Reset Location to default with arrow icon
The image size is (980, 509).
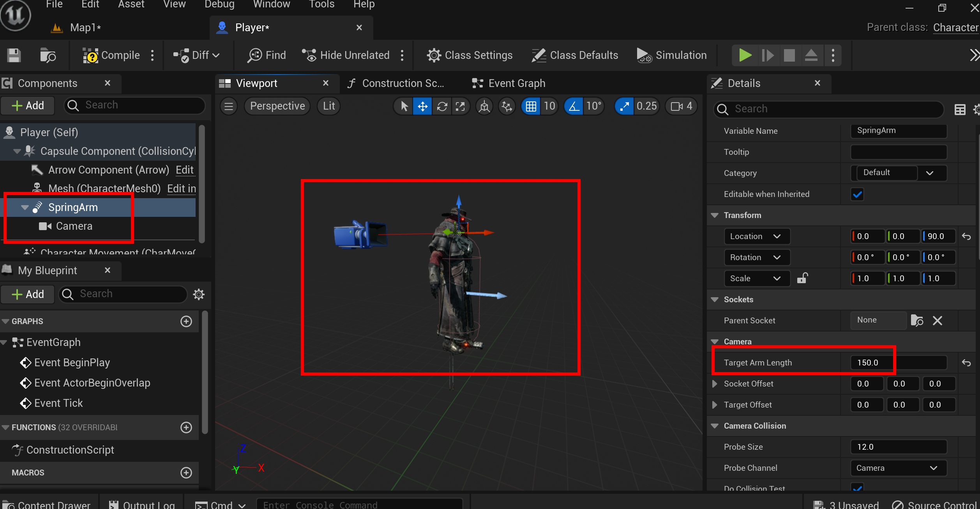966,236
